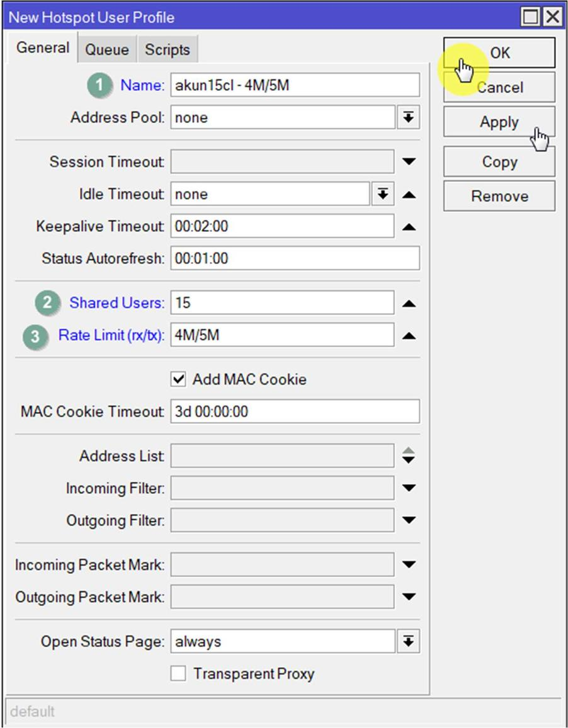Image resolution: width=568 pixels, height=728 pixels.
Task: Open the Address Pool dropdown
Action: click(409, 118)
